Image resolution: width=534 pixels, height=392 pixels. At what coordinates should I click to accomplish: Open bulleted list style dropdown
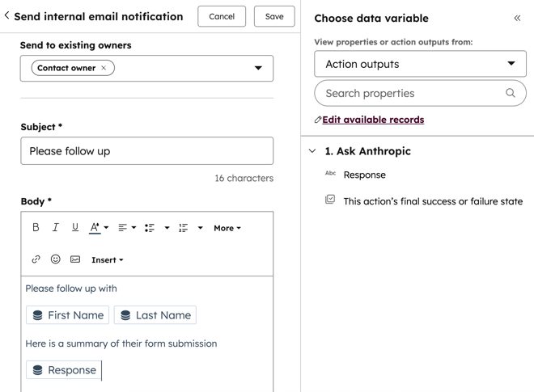(x=167, y=228)
